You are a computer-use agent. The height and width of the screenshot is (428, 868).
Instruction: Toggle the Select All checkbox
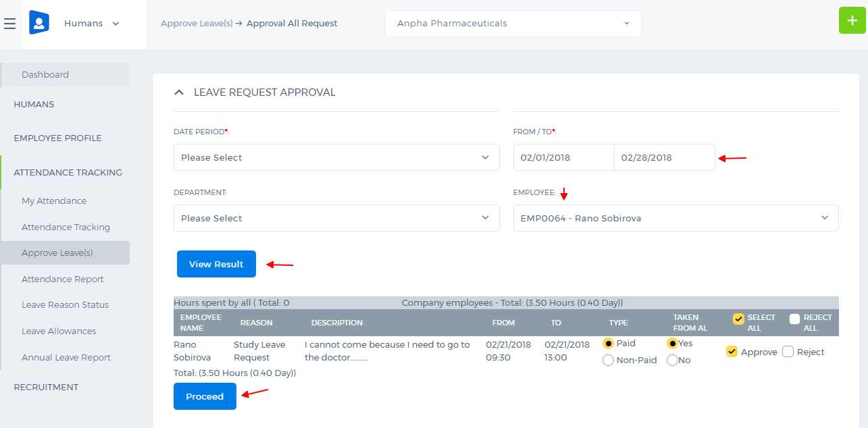coord(738,319)
